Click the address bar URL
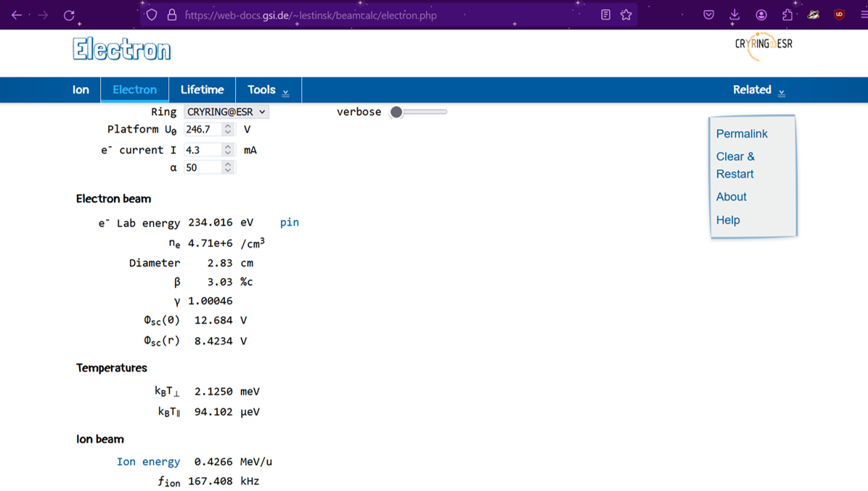868x491 pixels. (311, 15)
